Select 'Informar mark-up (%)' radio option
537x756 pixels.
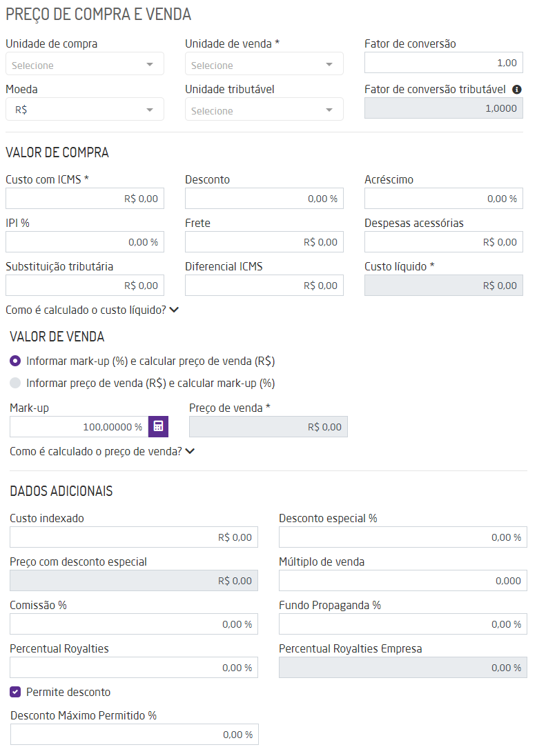click(15, 361)
